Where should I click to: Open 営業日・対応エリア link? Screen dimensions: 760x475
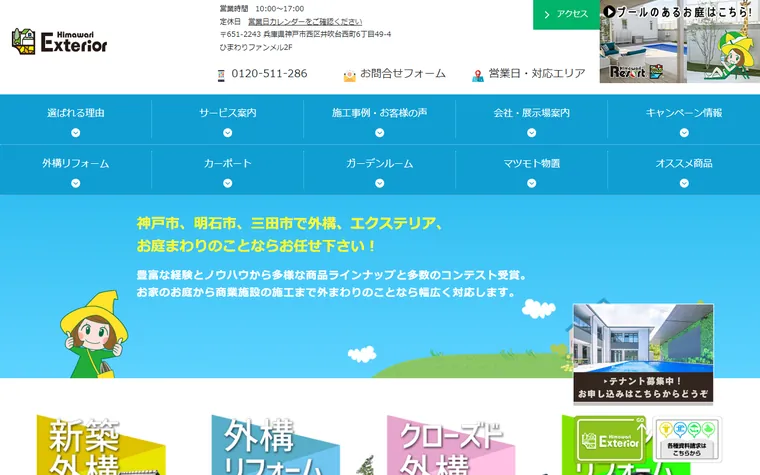click(537, 74)
